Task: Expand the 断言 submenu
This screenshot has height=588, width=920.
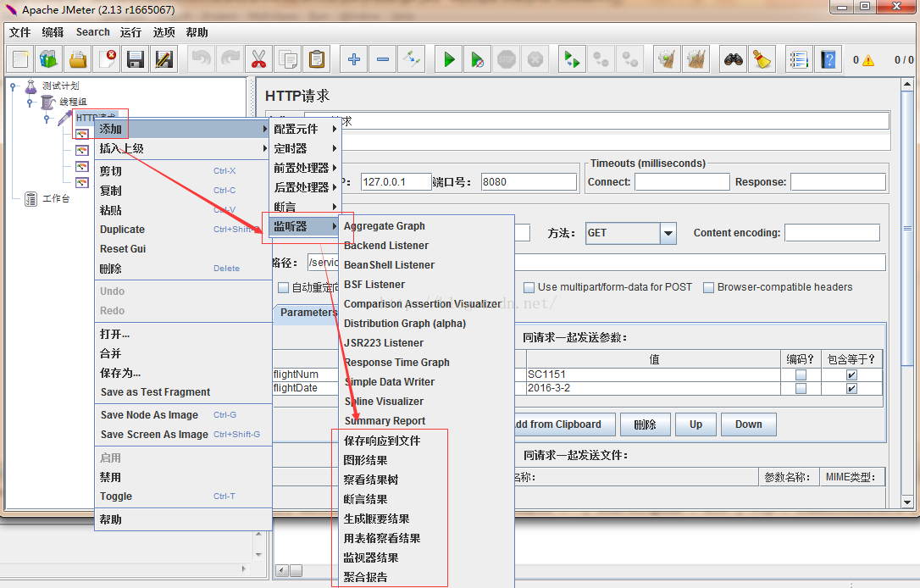Action: coord(305,207)
